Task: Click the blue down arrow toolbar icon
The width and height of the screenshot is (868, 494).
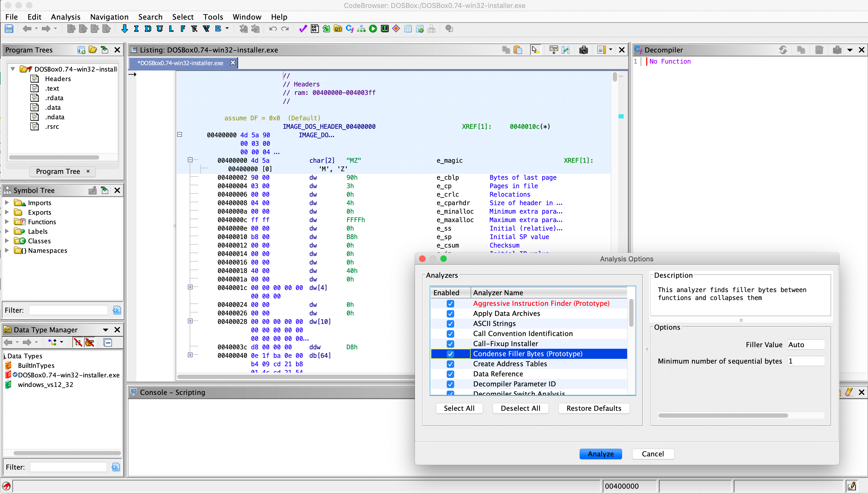Action: 125,29
